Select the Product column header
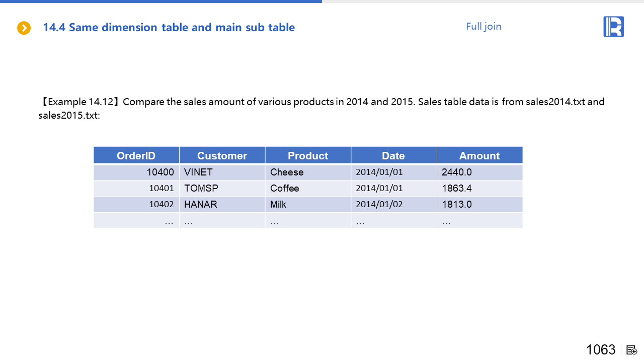The image size is (644, 362). (x=308, y=155)
